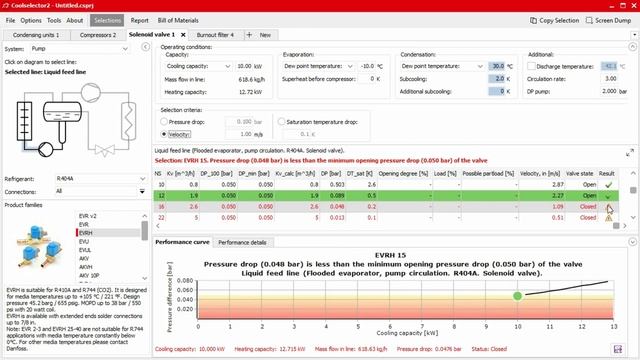Image resolution: width=640 pixels, height=360 pixels.
Task: Edit the Subcooling 2.0 field
Action: pyautogui.click(x=497, y=79)
